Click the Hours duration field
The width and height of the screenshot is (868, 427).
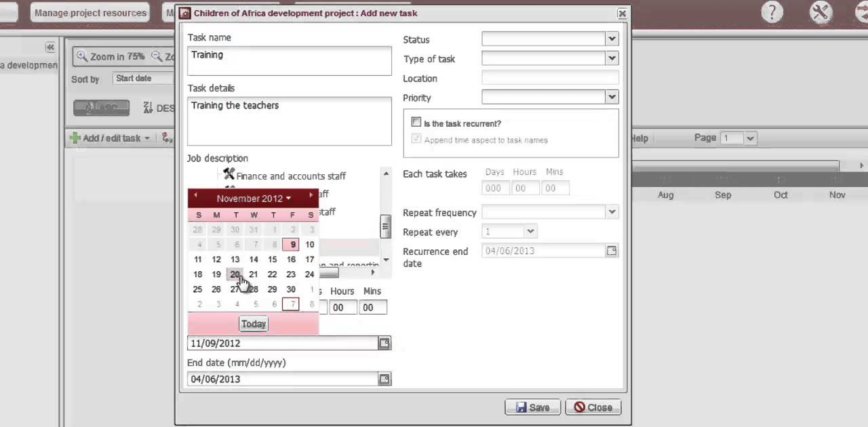(342, 308)
